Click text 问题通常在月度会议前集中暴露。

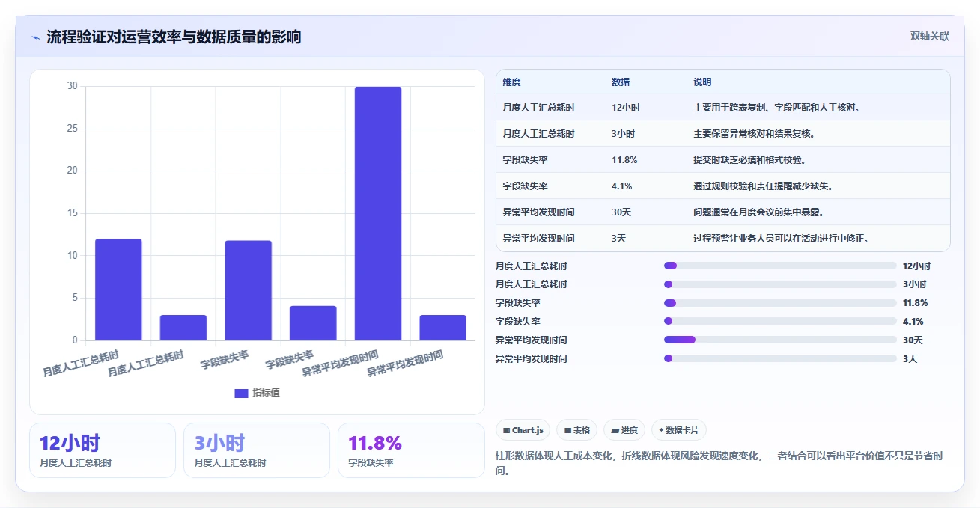tap(759, 212)
